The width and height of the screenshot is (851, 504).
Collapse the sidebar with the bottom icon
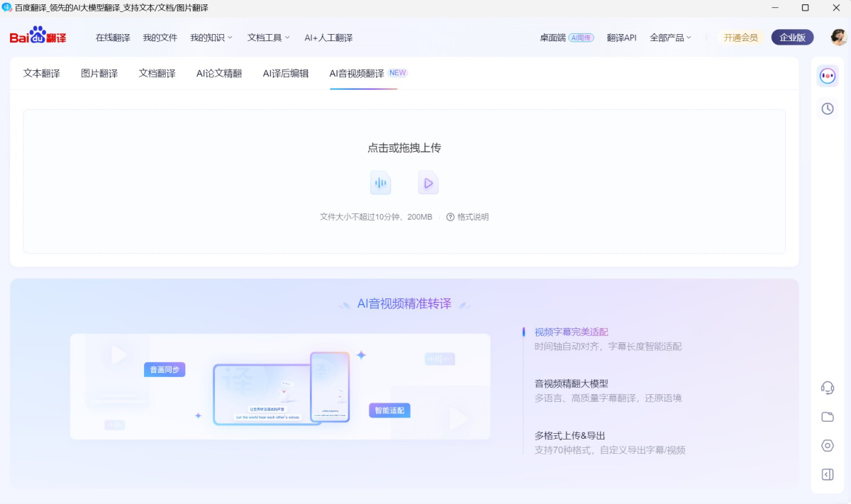(x=827, y=474)
